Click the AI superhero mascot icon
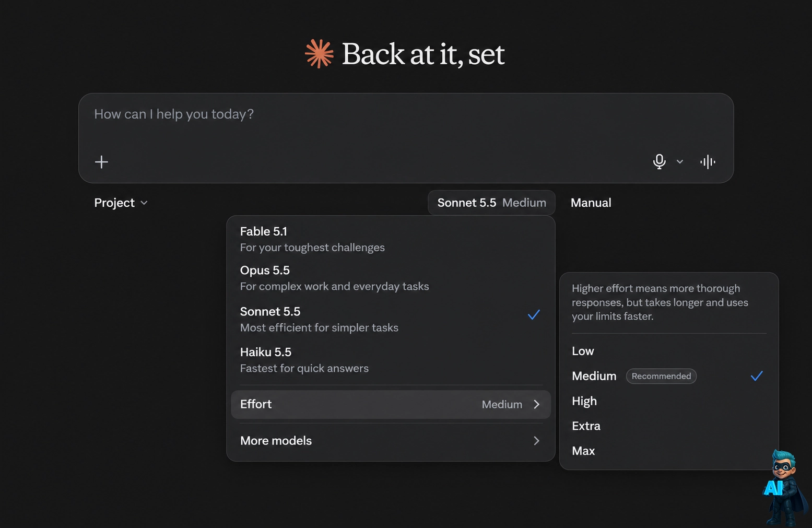 tap(784, 487)
